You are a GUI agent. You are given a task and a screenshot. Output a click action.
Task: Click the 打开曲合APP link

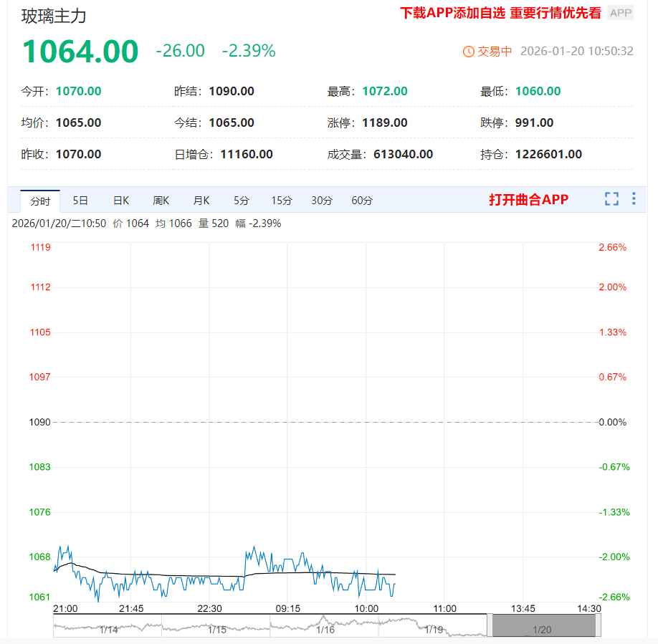coord(528,200)
